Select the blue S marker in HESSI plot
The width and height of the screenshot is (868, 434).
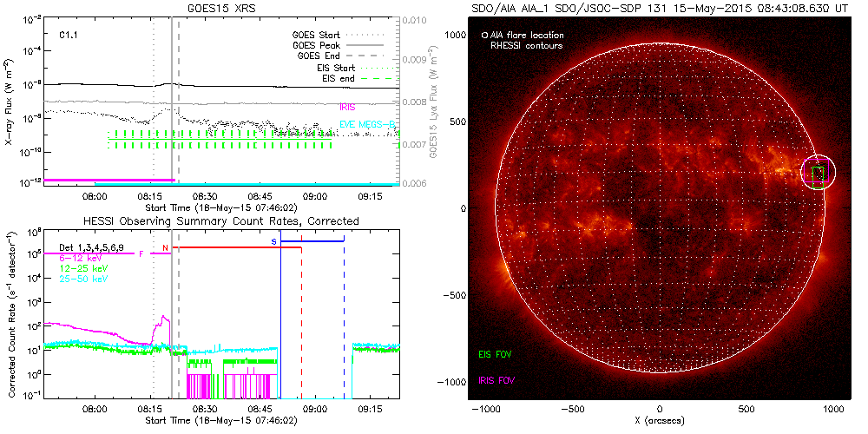click(274, 240)
